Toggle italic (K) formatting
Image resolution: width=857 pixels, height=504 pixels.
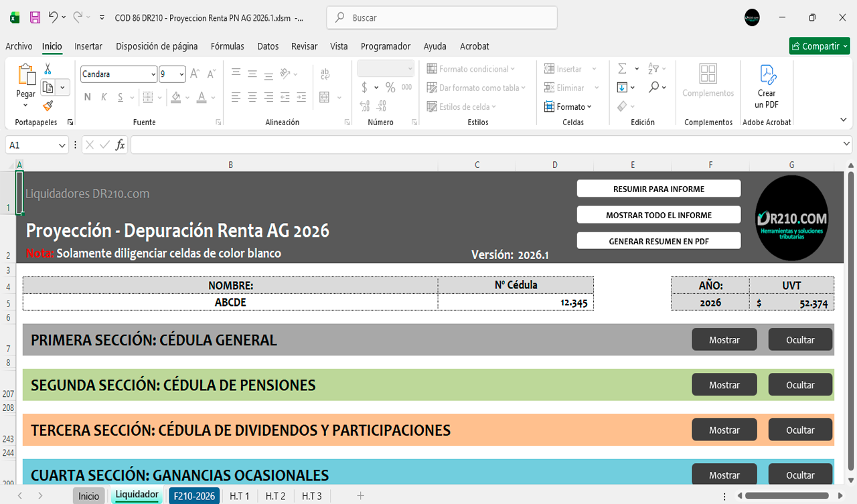(104, 97)
